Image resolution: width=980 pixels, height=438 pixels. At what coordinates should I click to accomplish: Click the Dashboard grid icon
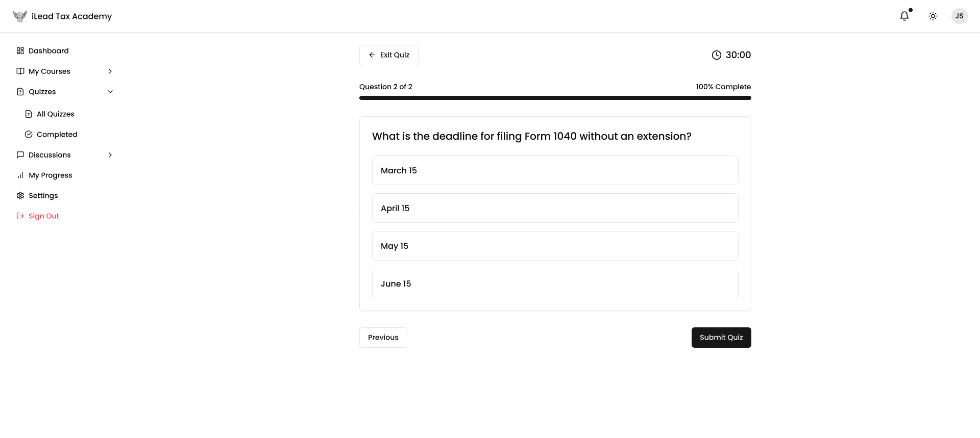coord(20,51)
